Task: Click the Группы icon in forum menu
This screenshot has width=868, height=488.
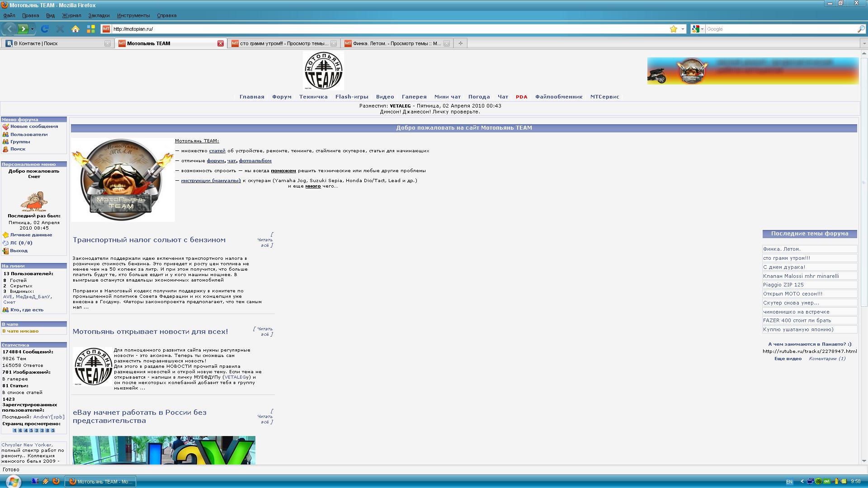Action: coord(5,142)
